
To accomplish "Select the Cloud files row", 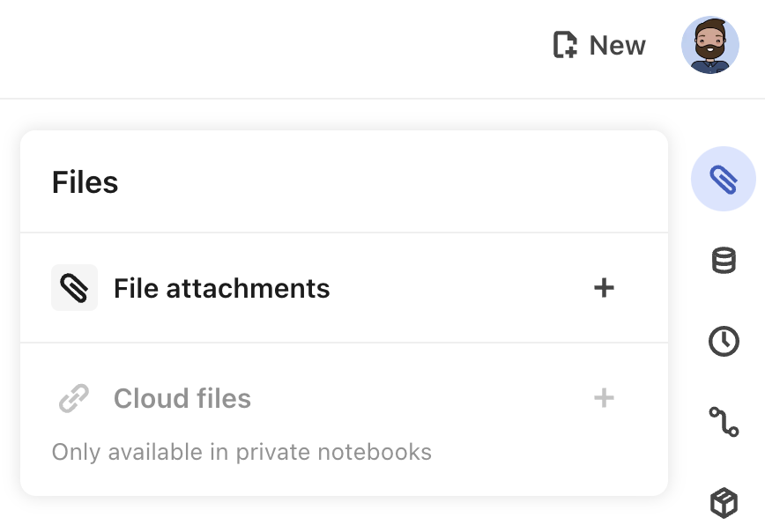I will (x=182, y=398).
